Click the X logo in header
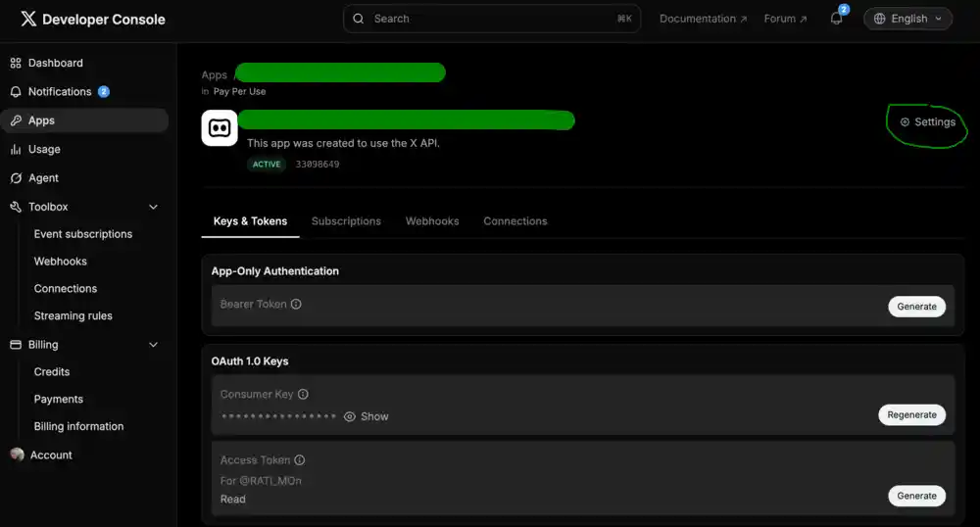The height and width of the screenshot is (527, 980). [28, 19]
